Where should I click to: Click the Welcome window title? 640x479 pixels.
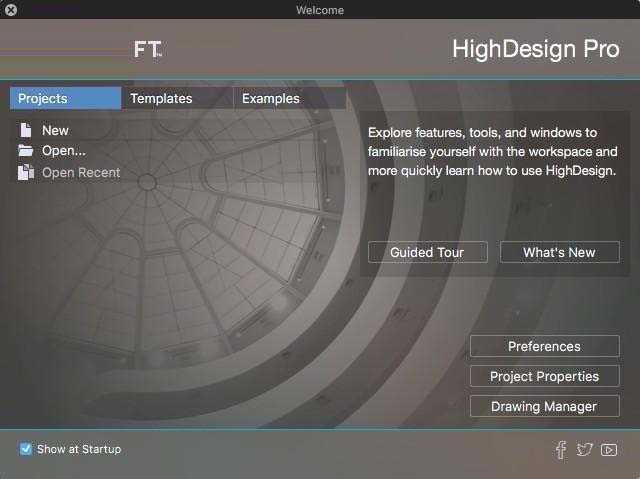click(320, 10)
